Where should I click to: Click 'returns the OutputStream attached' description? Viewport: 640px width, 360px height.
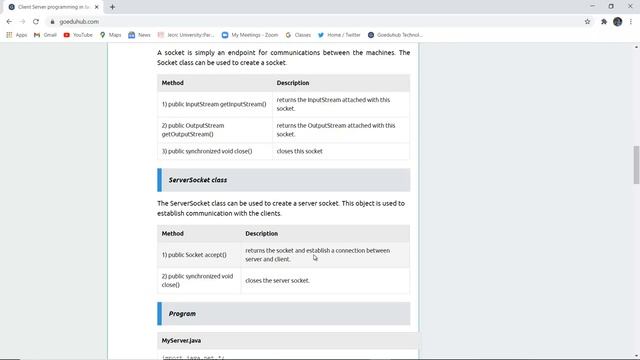pyautogui.click(x=341, y=130)
